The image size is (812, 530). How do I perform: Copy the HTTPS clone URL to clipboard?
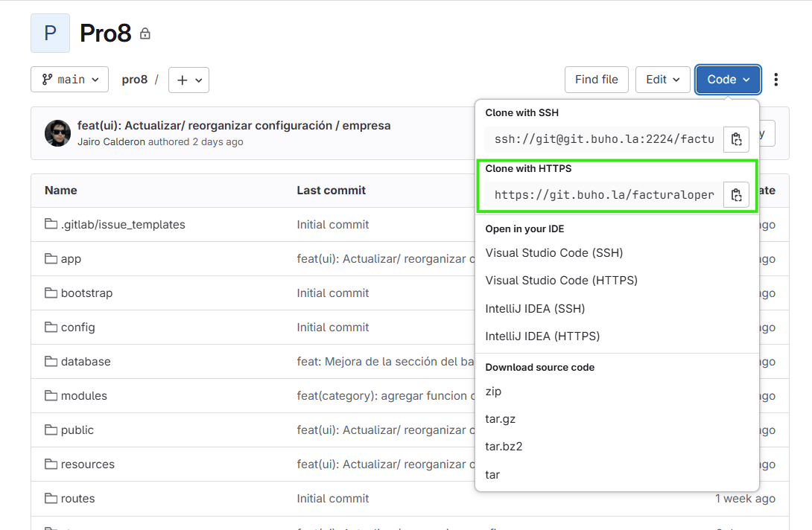(x=736, y=194)
